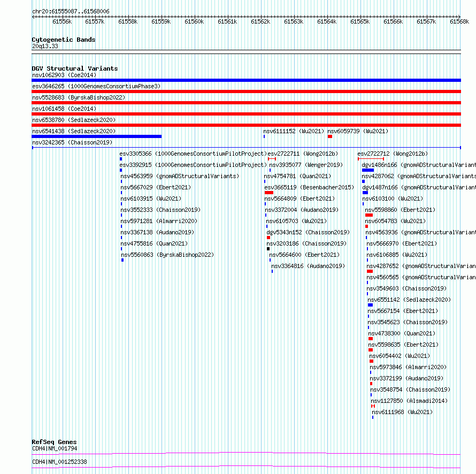This screenshot has height=474, width=476.
Task: Open nsv3242365 (Chaisson2019) variant
Action: (72, 142)
